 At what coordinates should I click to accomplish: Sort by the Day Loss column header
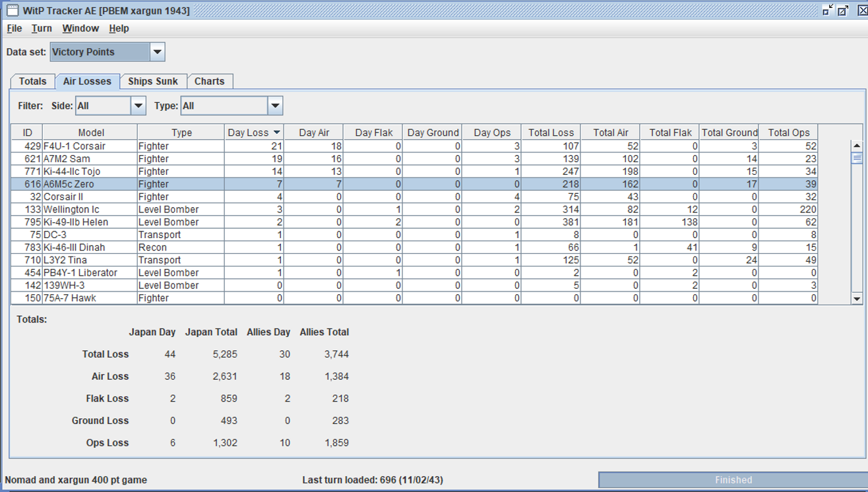253,133
